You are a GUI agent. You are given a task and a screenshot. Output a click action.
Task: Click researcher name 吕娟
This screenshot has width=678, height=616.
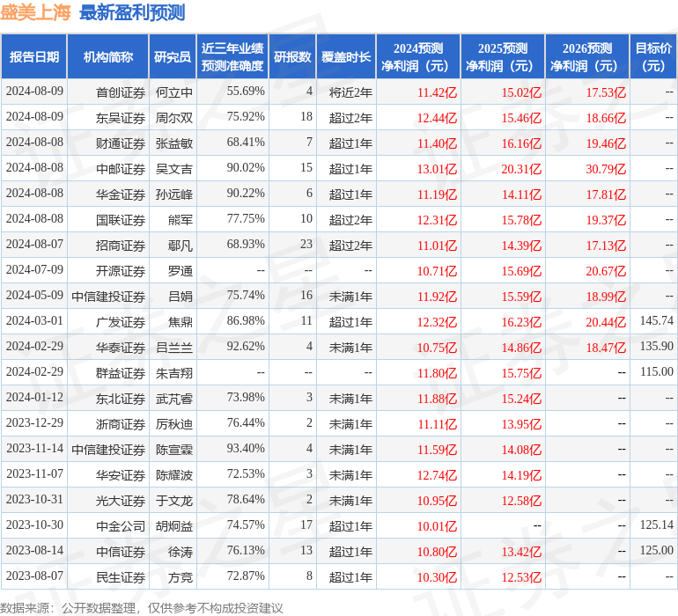(181, 297)
